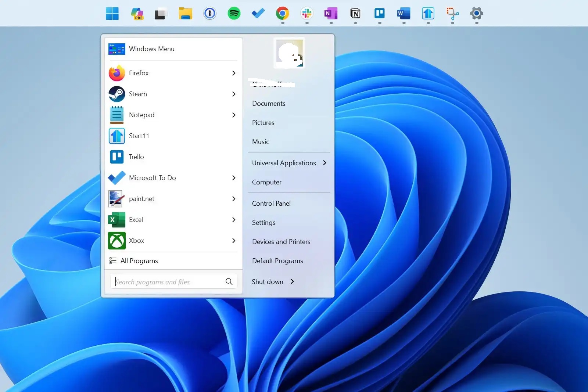Viewport: 588px width, 392px height.
Task: Expand the Steam submenu arrow
Action: coord(234,94)
